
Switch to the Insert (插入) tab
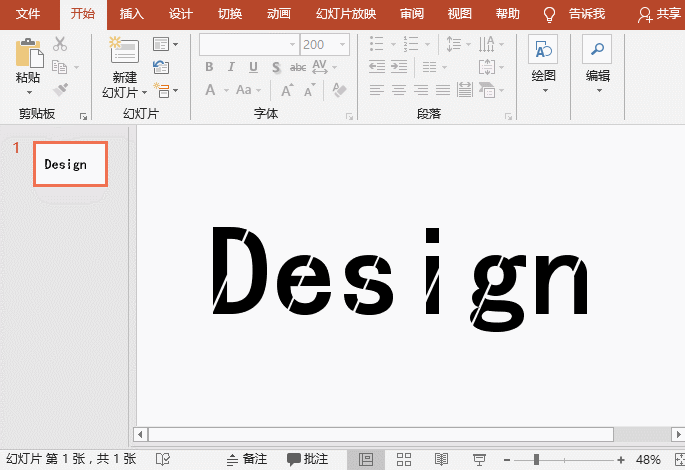[x=132, y=14]
